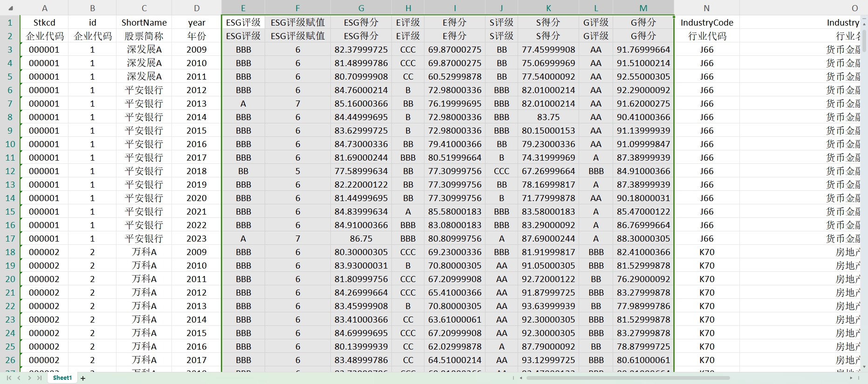
Task: Click the horizontal scrollbar right arrow
Action: (x=851, y=378)
